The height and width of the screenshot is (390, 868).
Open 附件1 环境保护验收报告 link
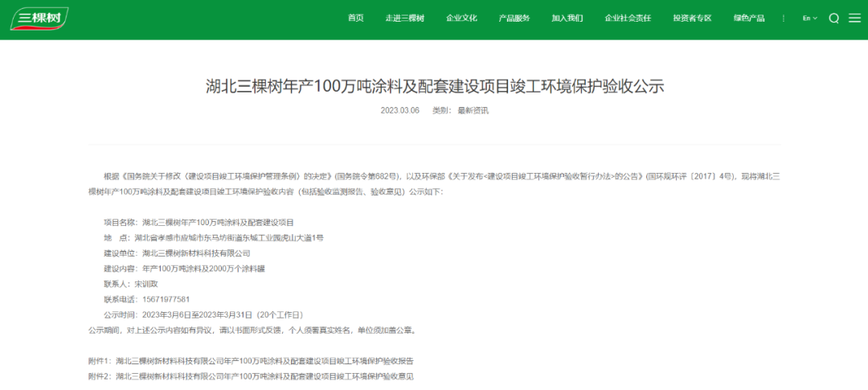tap(251, 361)
